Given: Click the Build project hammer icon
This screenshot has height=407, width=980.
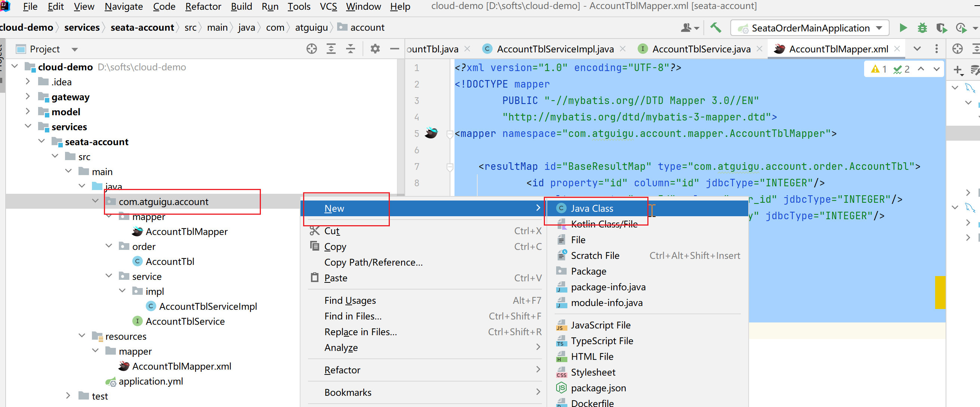Looking at the screenshot, I should (x=716, y=27).
